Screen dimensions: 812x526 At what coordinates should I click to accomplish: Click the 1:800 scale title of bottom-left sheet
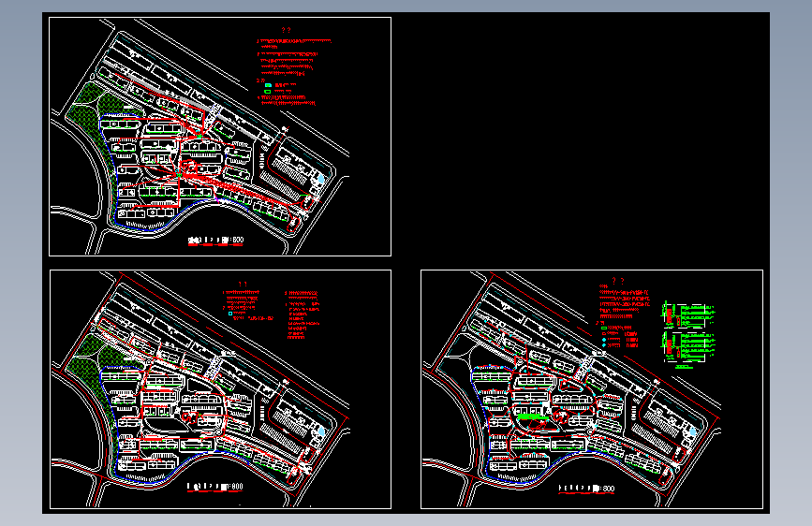point(214,488)
